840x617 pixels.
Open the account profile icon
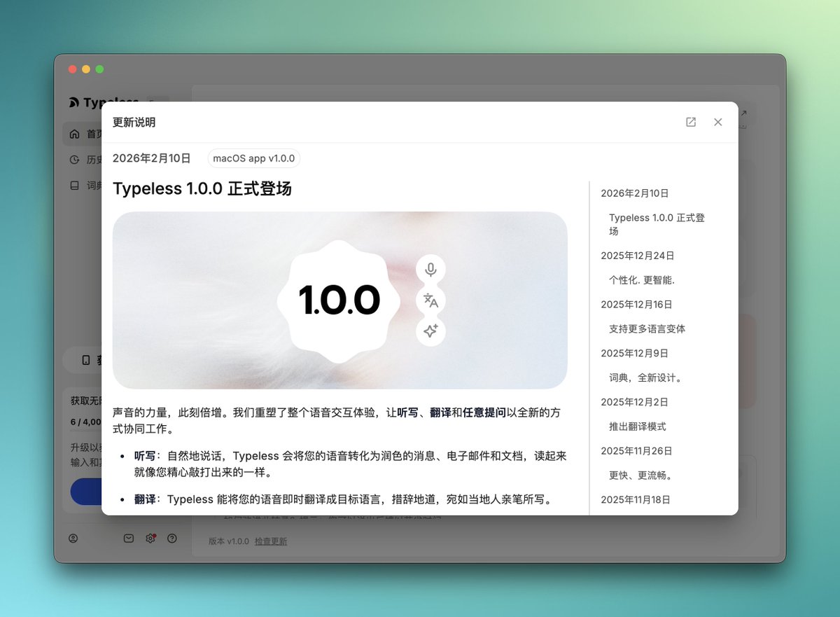tap(73, 539)
